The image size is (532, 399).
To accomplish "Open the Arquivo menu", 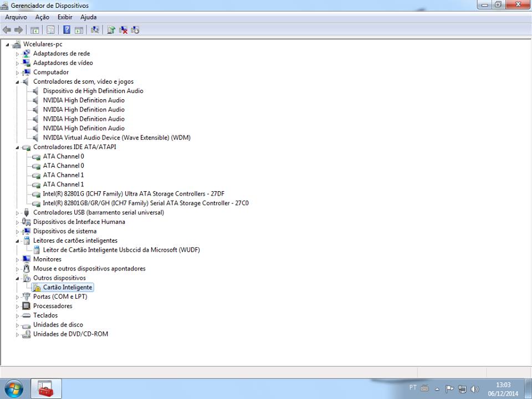I will 16,17.
